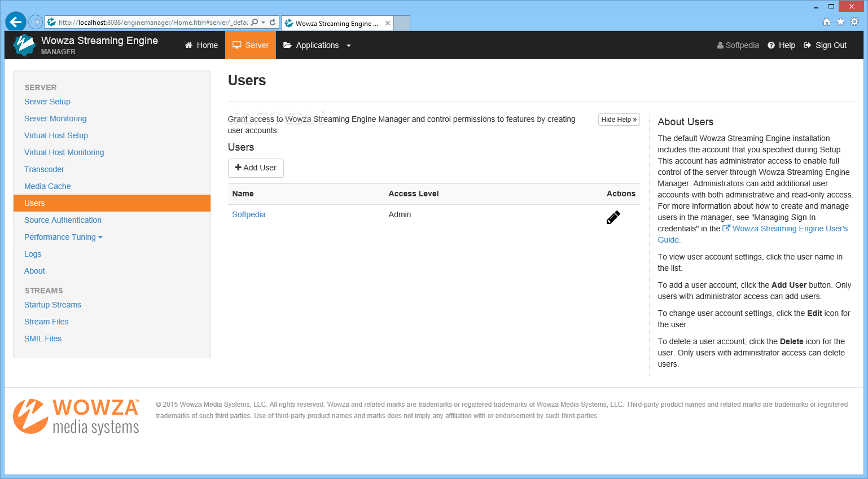Open Logs in sidebar

[33, 254]
